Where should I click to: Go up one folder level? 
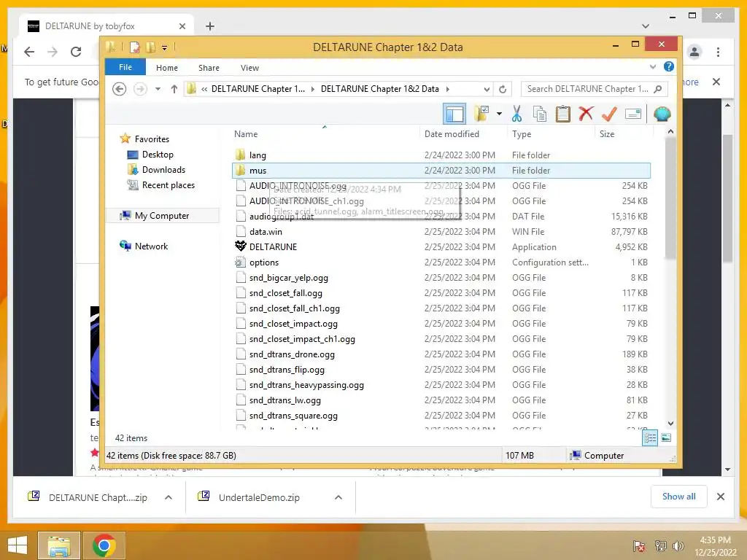[174, 89]
